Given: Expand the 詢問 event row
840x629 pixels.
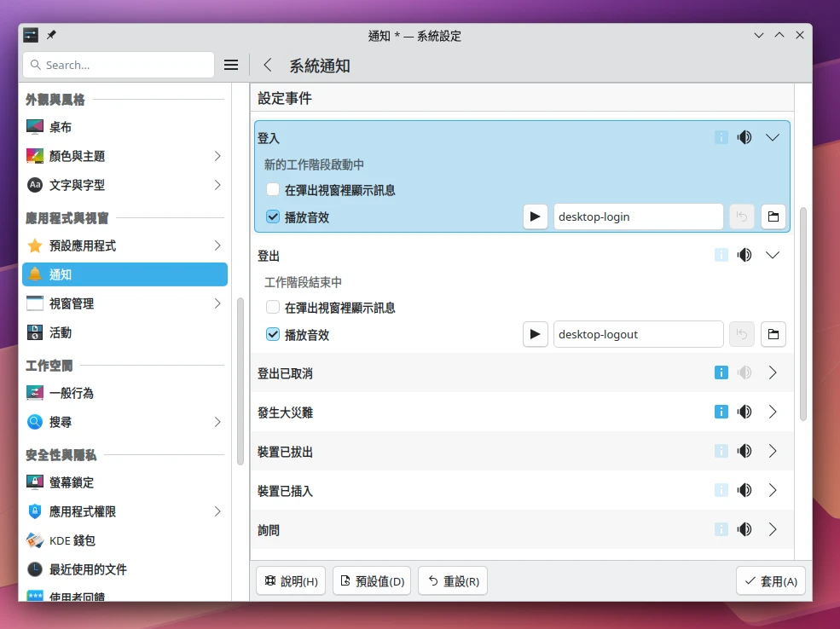Looking at the screenshot, I should click(x=773, y=529).
